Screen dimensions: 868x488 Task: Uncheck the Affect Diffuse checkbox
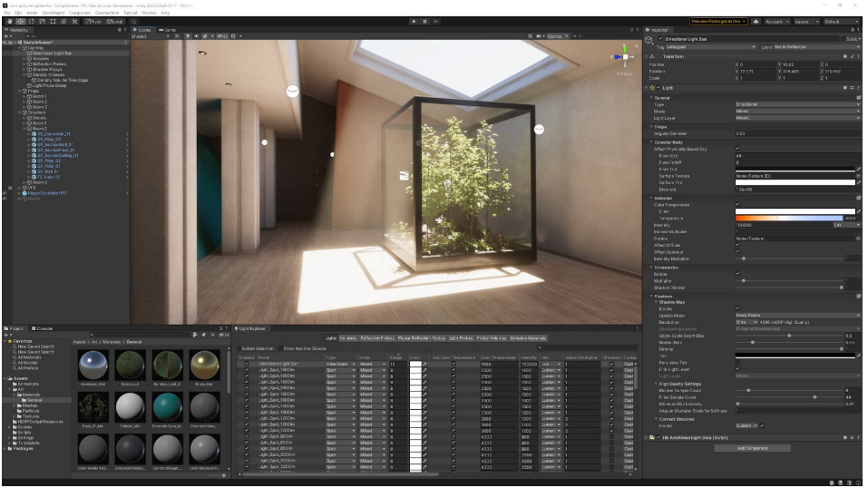click(736, 245)
